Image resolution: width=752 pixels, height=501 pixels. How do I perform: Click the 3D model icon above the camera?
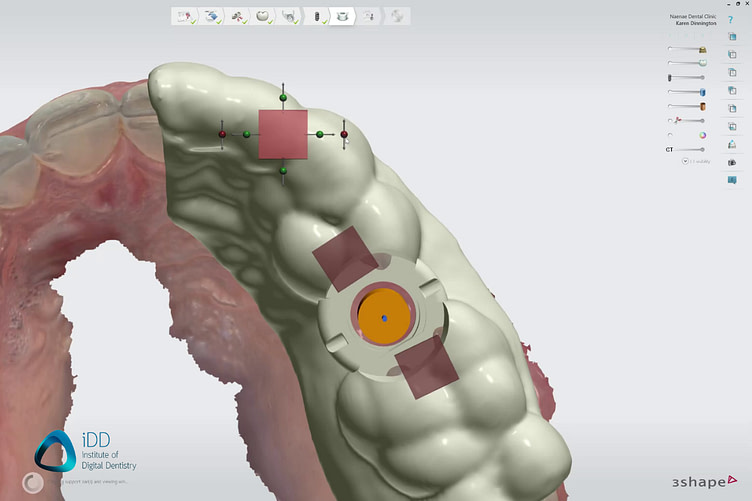click(732, 144)
